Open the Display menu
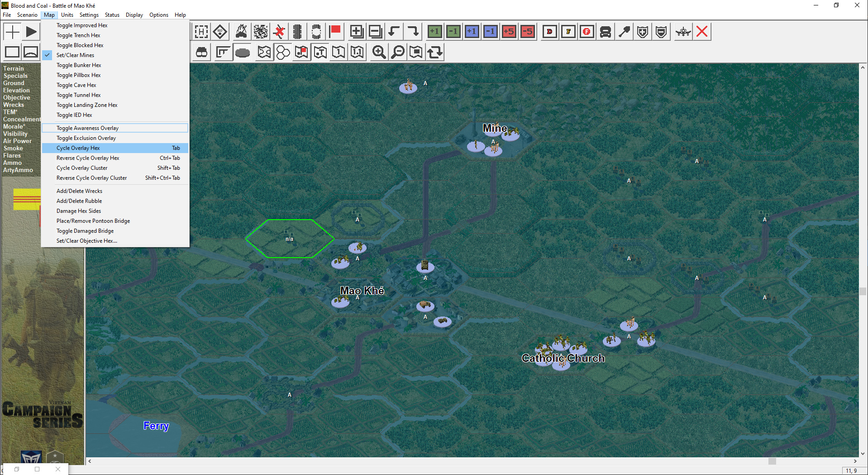Viewport: 868px width, 475px height. click(134, 15)
